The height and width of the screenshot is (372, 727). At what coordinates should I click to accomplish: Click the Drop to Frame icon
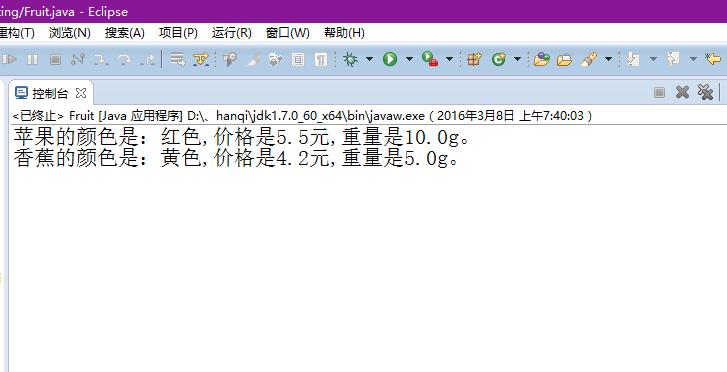click(178, 59)
